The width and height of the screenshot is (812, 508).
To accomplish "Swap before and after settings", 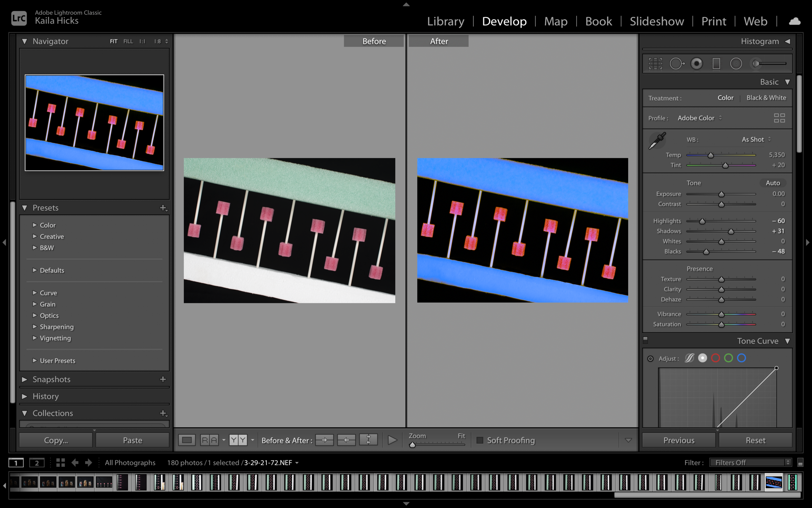I will (368, 440).
